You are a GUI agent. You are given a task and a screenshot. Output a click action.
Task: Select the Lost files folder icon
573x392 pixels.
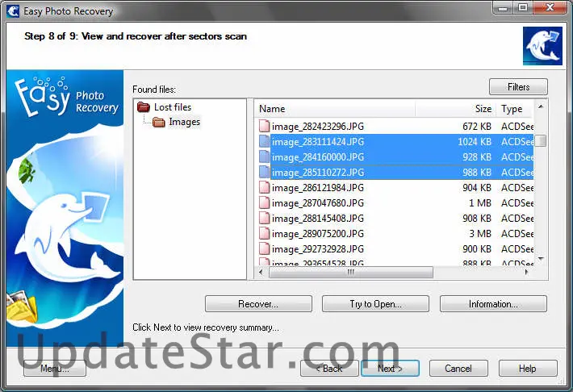144,107
